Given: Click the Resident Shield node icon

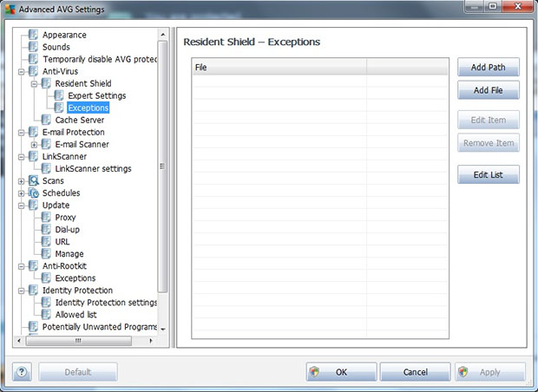Looking at the screenshot, I should click(x=46, y=83).
